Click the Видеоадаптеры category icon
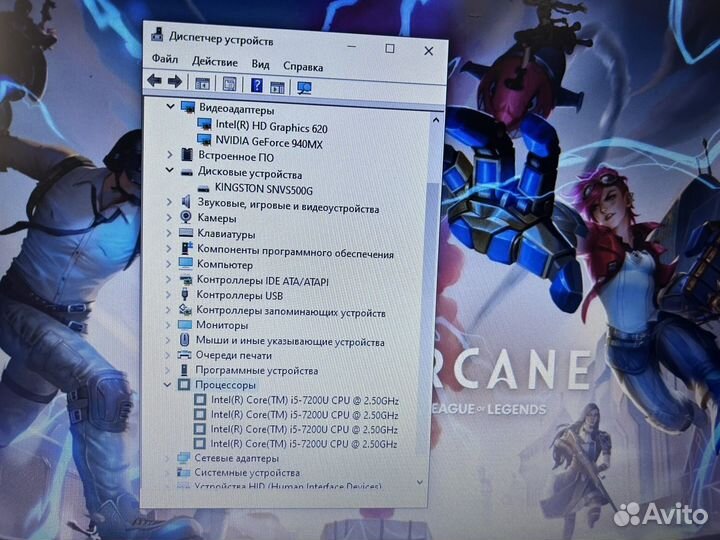The height and width of the screenshot is (540, 720). [188, 107]
